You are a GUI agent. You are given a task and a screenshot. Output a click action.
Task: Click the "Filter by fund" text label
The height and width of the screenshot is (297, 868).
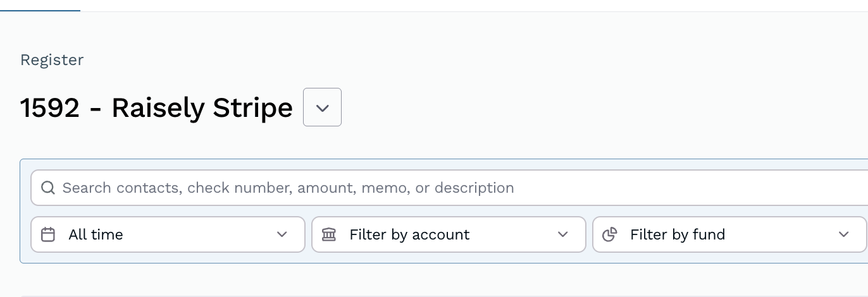point(678,234)
